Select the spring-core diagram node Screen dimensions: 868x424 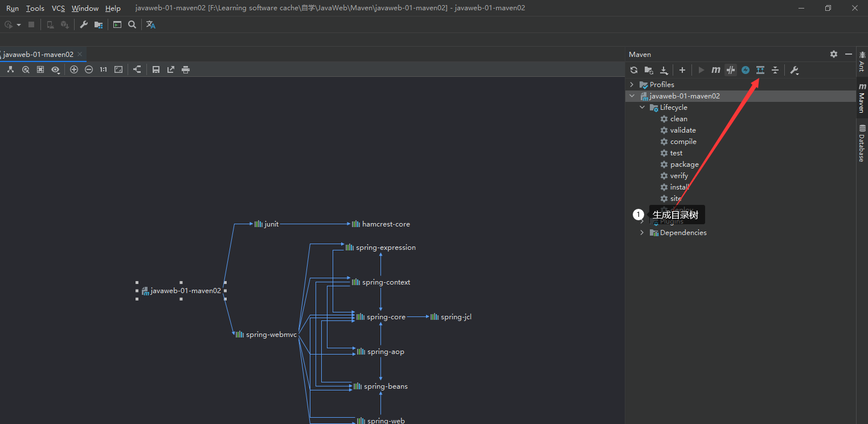381,317
